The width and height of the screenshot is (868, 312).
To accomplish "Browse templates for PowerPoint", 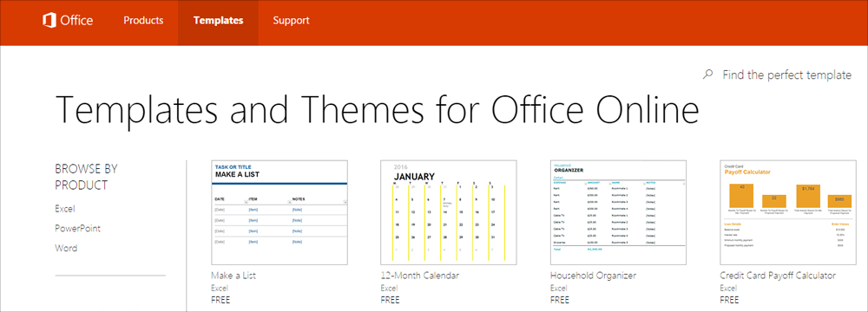I will 77,229.
